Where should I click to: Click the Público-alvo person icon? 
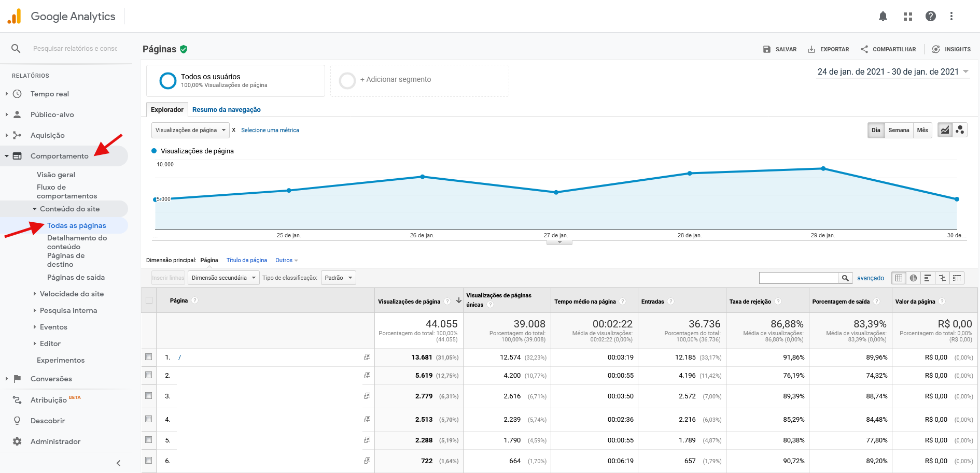point(17,114)
